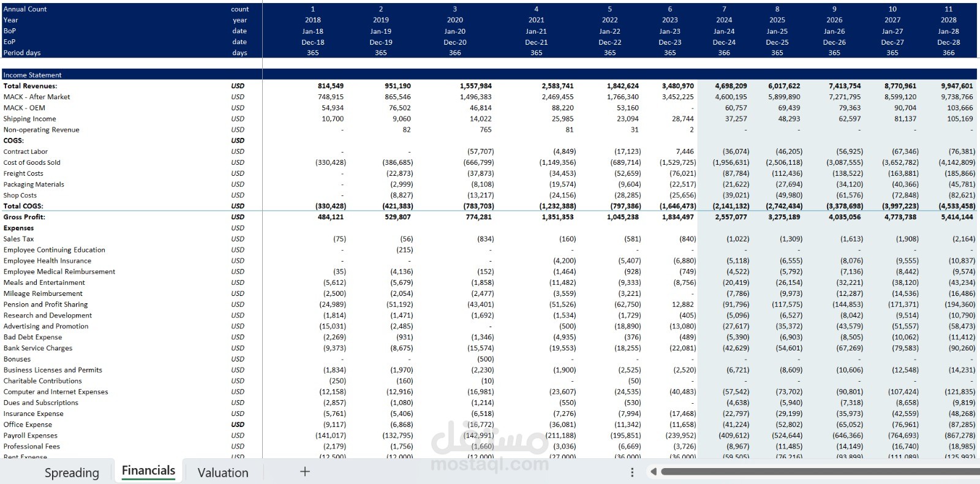This screenshot has height=484, width=980.
Task: Click Dues and Subscriptions label
Action: click(x=41, y=403)
